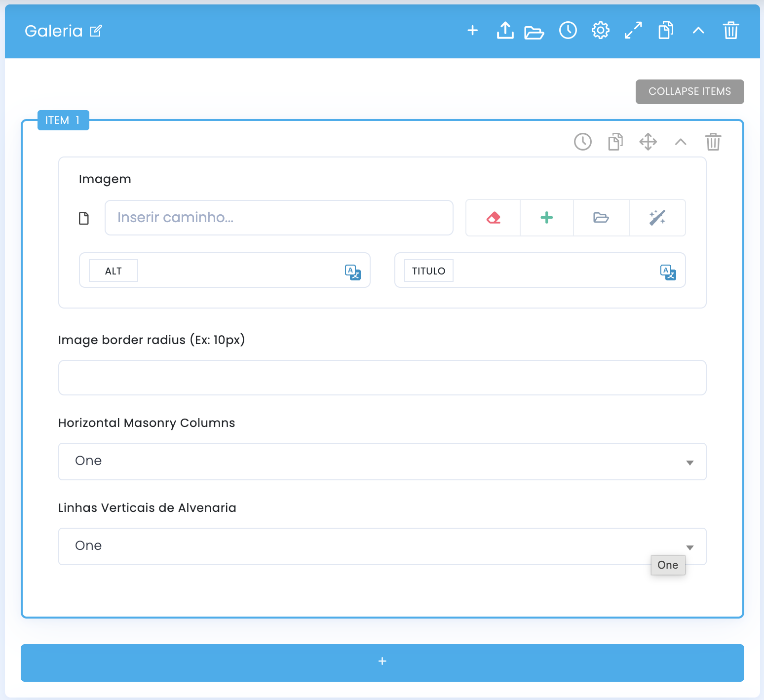
Task: Click the Image border radius label
Action: pyautogui.click(x=152, y=340)
